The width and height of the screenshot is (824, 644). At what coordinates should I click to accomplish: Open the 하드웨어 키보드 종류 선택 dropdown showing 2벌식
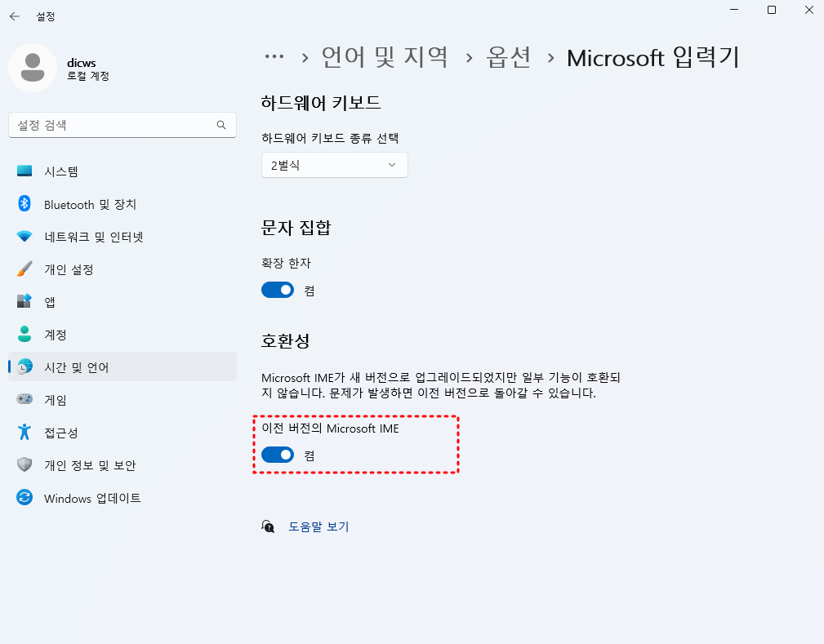[x=335, y=165]
